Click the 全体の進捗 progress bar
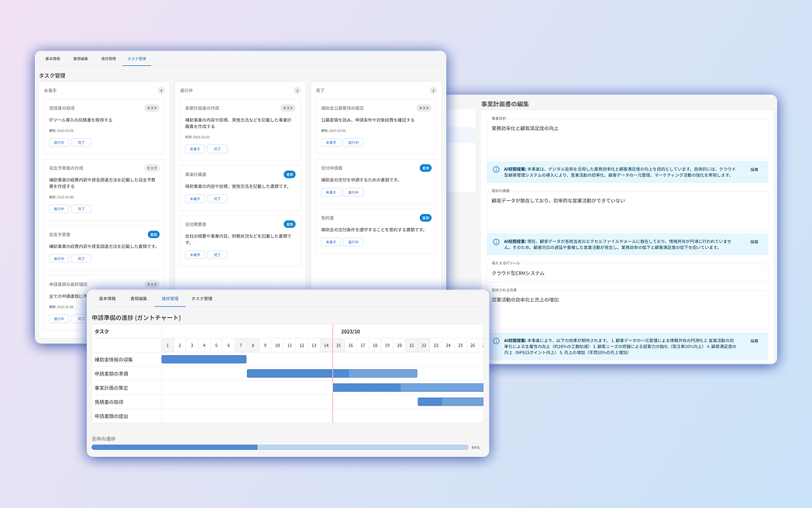Viewport: 812px width, 508px height. coord(280,448)
